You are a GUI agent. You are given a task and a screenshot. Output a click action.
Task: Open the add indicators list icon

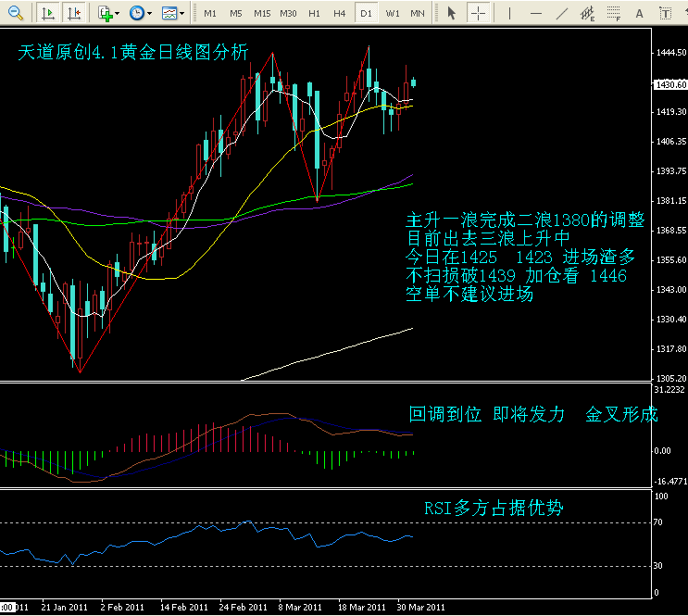[106, 13]
